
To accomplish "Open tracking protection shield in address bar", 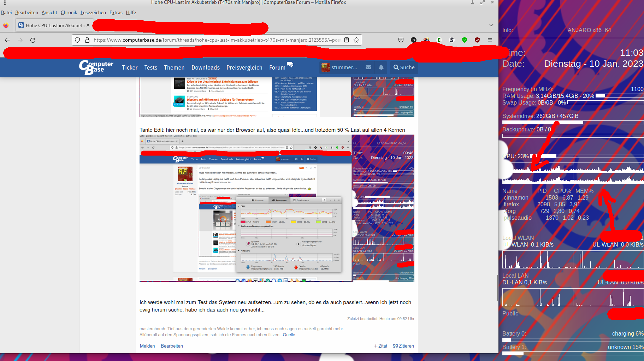I will pyautogui.click(x=77, y=40).
